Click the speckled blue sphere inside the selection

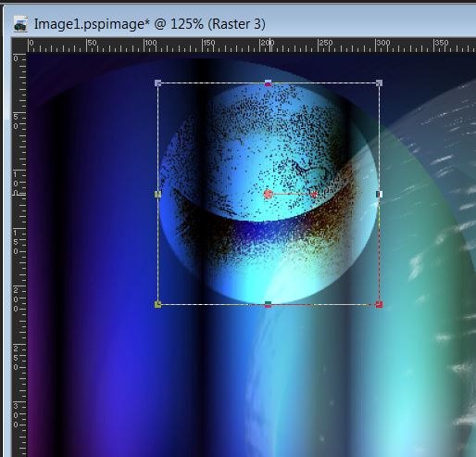click(x=269, y=193)
